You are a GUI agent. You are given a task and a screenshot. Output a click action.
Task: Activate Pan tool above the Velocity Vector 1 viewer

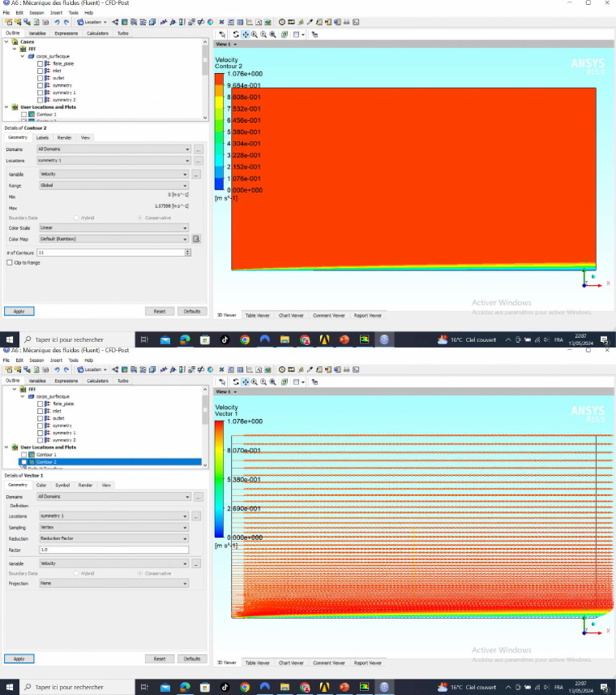click(245, 382)
